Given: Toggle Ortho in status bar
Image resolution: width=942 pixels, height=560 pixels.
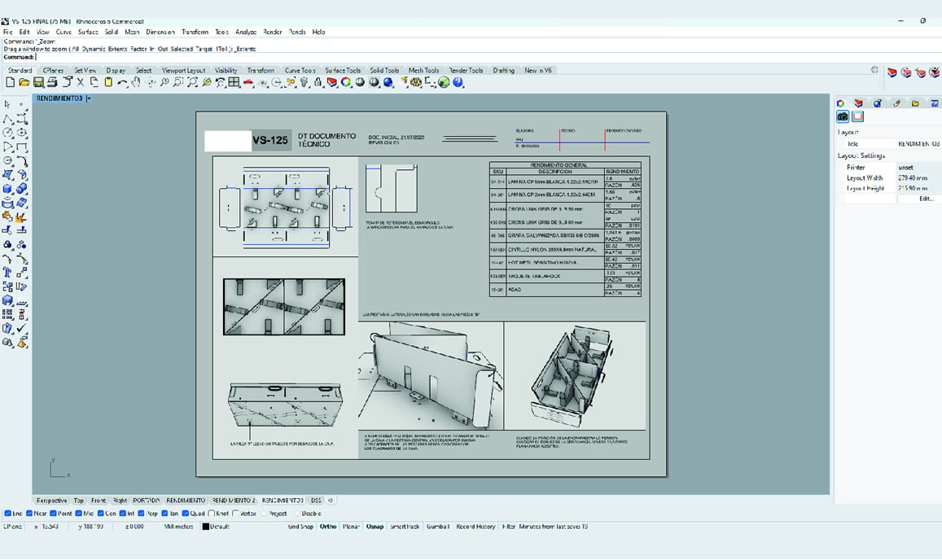Looking at the screenshot, I should point(328,527).
